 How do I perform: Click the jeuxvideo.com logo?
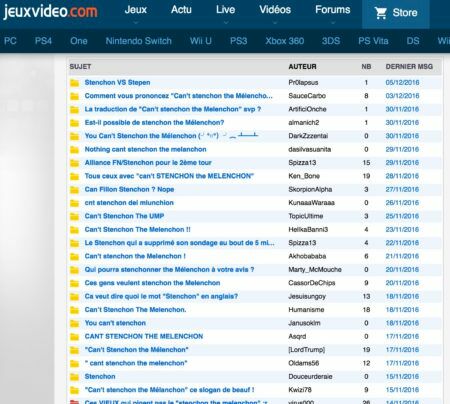(x=50, y=11)
